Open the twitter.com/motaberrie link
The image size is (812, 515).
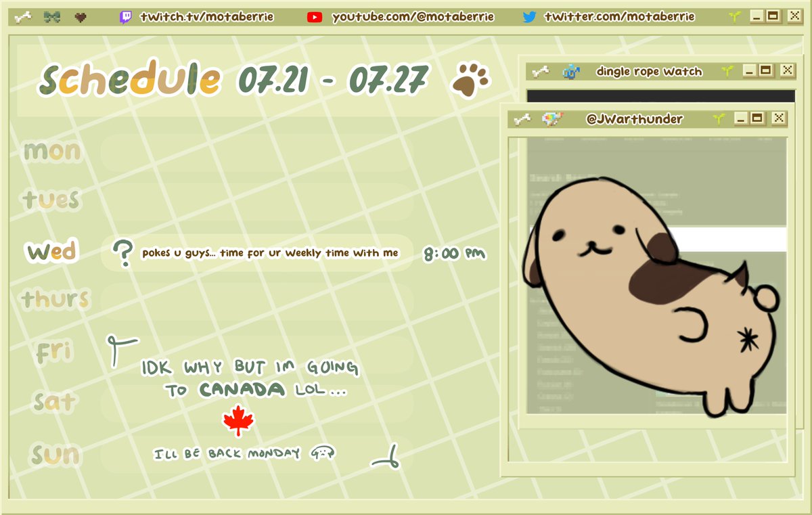(x=619, y=17)
